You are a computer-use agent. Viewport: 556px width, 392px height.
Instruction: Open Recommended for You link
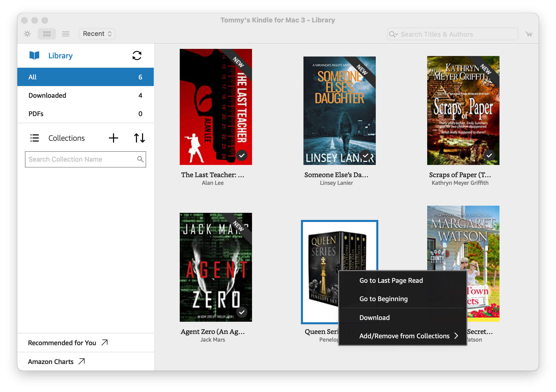[62, 343]
